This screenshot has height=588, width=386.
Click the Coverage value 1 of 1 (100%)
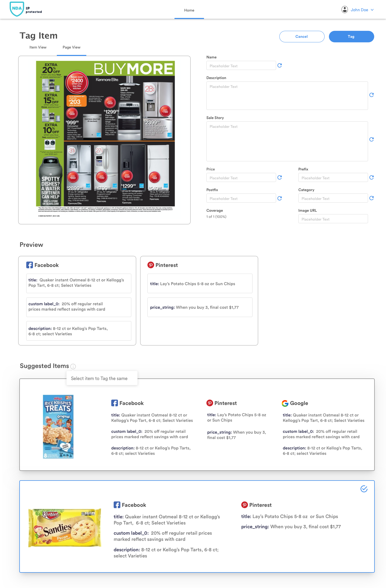coord(216,217)
